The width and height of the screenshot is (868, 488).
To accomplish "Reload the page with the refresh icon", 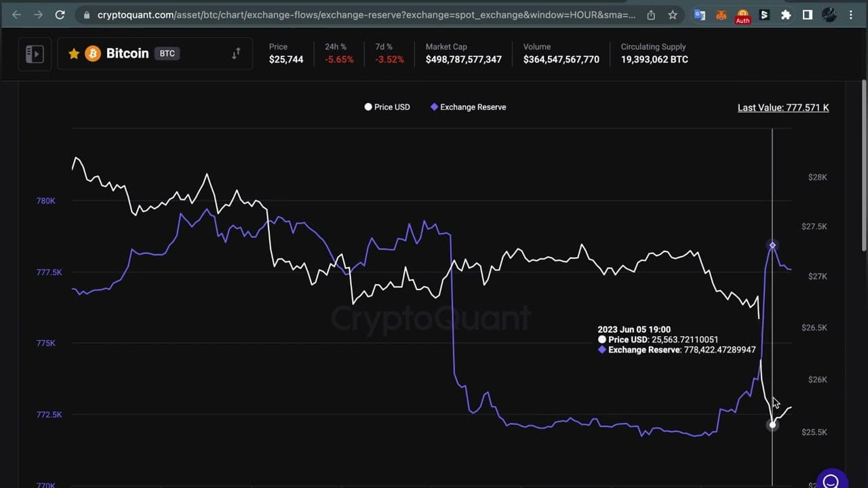I will [60, 14].
